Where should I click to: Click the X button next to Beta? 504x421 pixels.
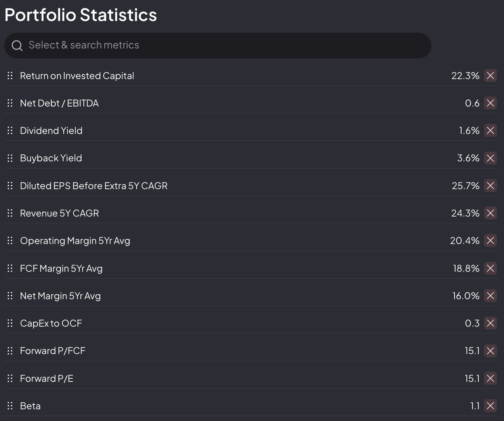[x=490, y=406]
